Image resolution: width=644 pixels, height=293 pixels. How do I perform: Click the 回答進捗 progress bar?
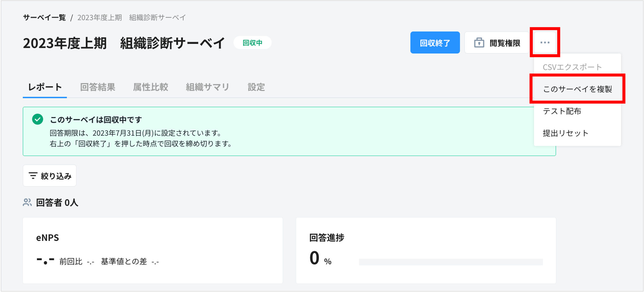coord(451,261)
